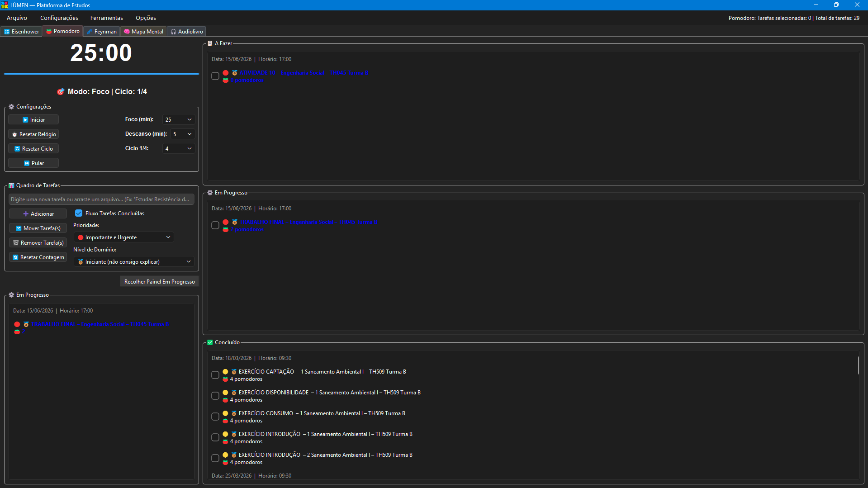This screenshot has width=868, height=488.
Task: Click the yellow dot of EXERCÍCIO CAPTAÇÃO
Action: coord(225,372)
